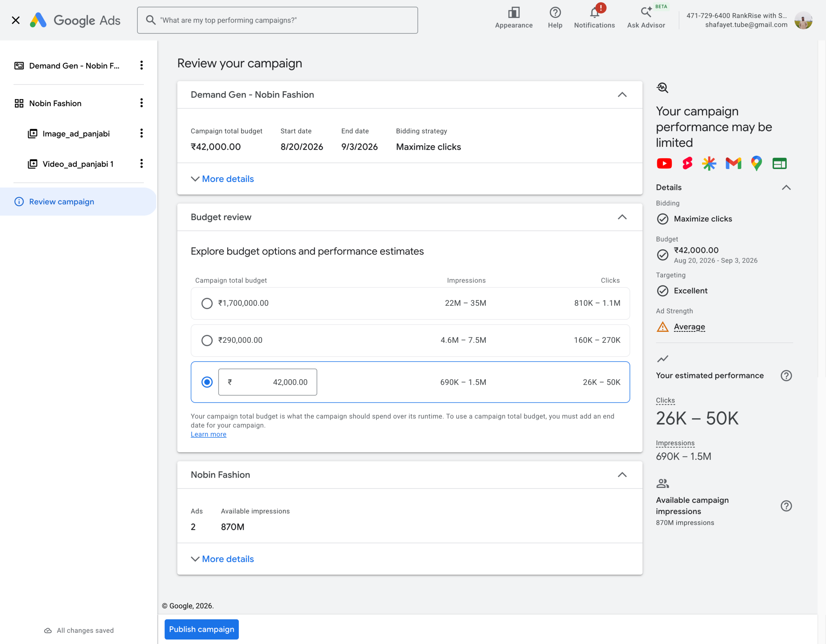Screen dimensions: 826x644
Task: Click the account name and email text
Action: point(737,20)
